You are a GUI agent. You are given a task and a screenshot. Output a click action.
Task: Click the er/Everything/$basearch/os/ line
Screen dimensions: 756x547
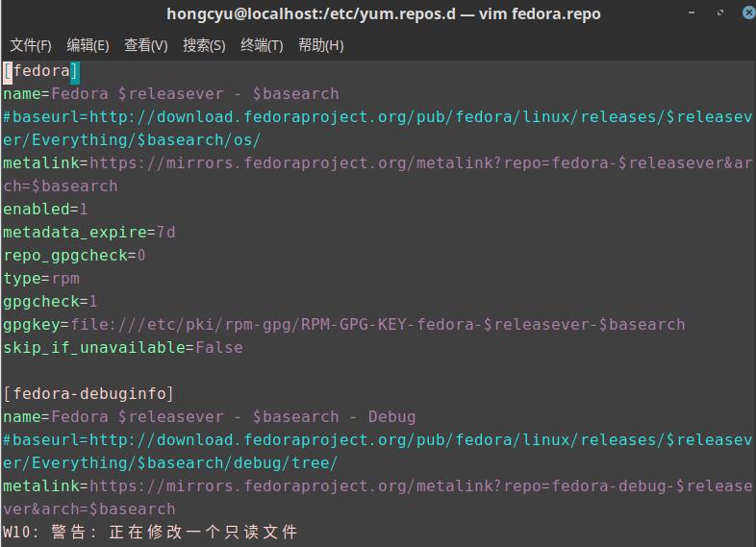pyautogui.click(x=132, y=140)
